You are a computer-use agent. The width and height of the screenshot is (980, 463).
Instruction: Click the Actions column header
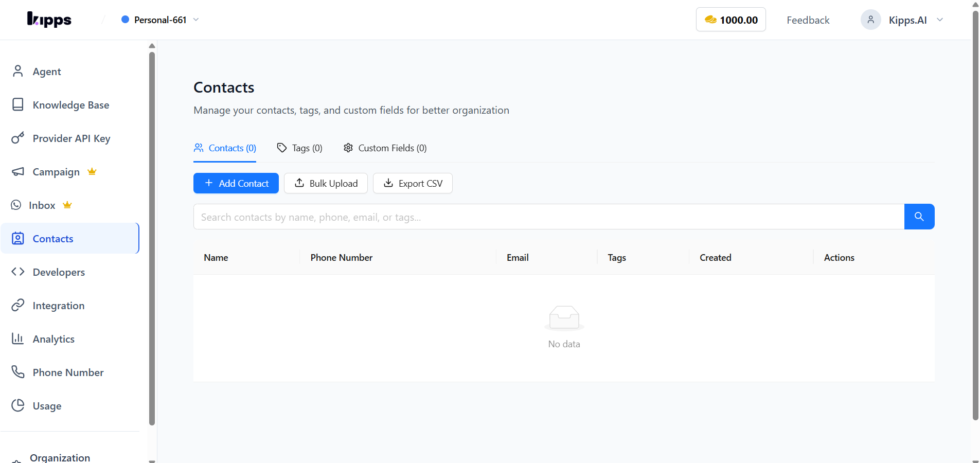[x=839, y=257]
